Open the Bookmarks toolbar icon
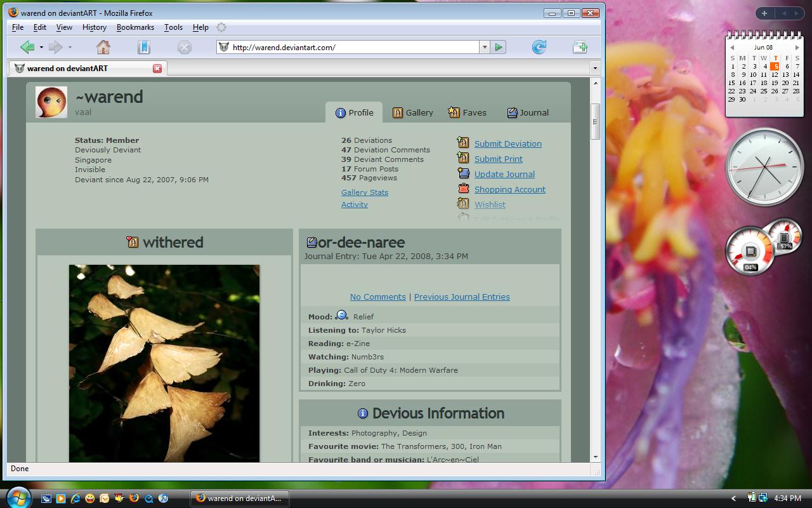The width and height of the screenshot is (812, 508). tap(144, 47)
